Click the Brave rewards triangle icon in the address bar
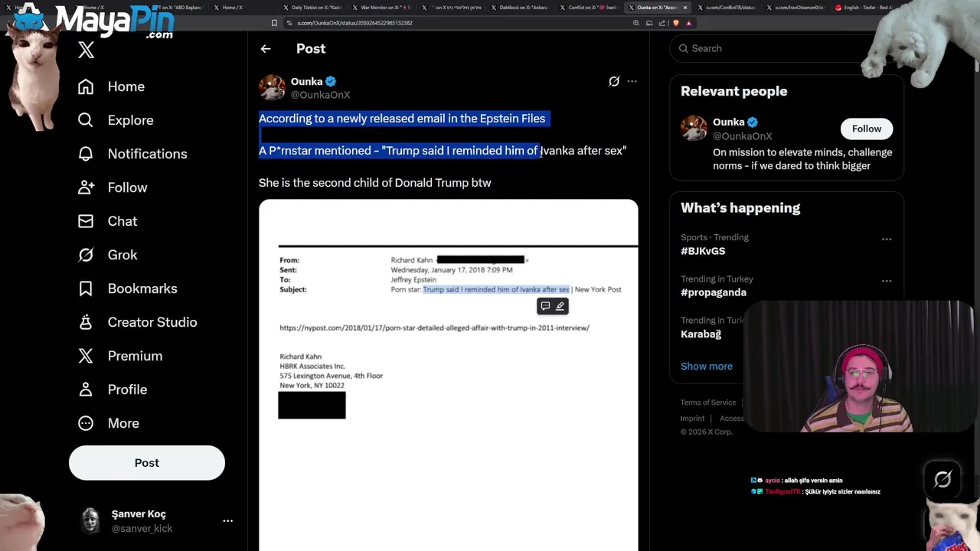980x551 pixels. (x=688, y=23)
